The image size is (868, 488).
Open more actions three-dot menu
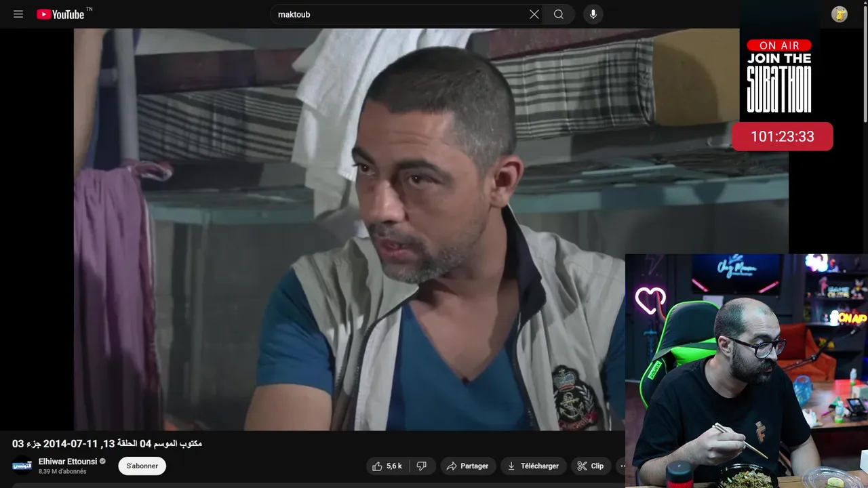(x=621, y=466)
